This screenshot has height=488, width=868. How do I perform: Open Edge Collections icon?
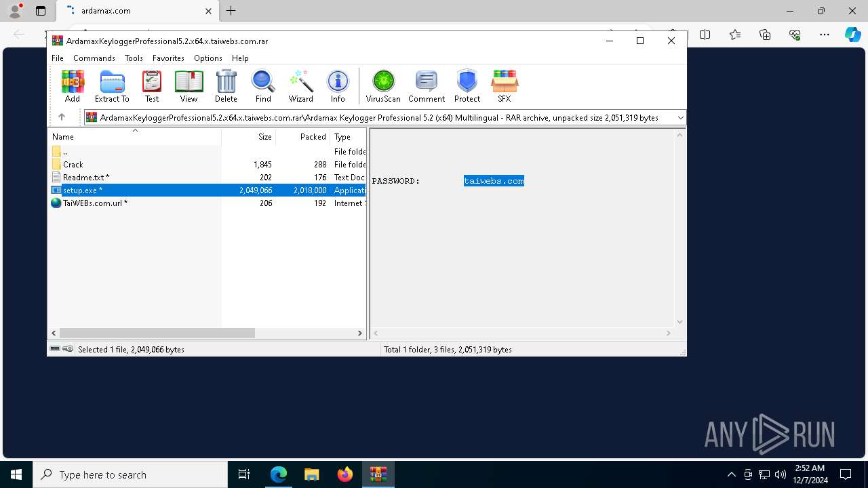765,35
